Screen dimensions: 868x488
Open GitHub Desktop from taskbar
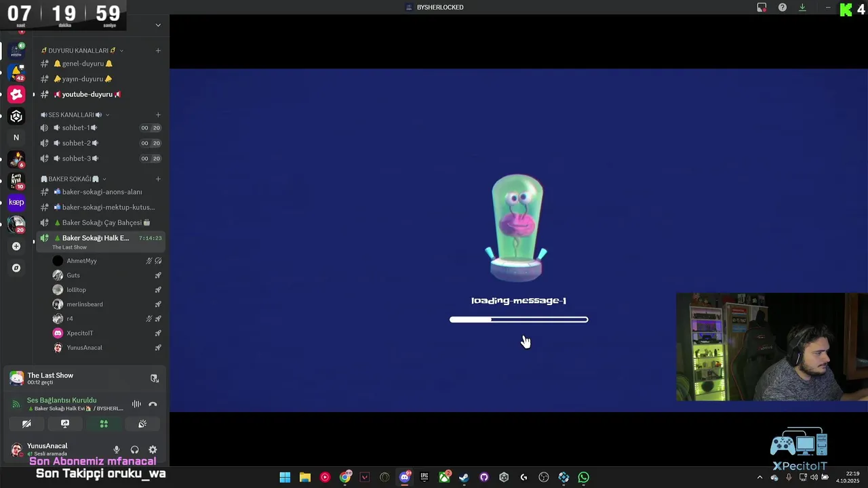click(484, 477)
